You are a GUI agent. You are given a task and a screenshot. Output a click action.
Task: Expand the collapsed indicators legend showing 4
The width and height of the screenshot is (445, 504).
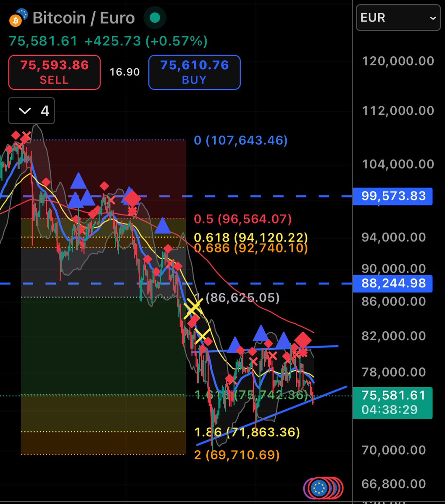point(32,111)
